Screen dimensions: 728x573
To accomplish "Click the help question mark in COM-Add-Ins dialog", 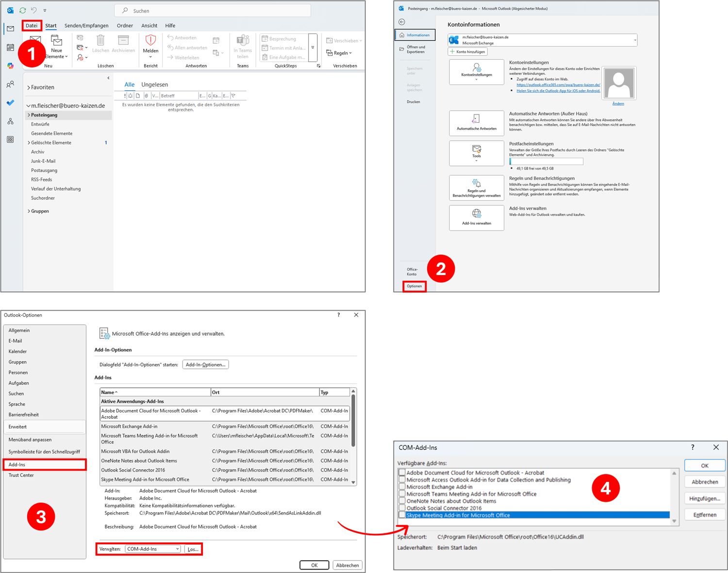I will pyautogui.click(x=693, y=447).
